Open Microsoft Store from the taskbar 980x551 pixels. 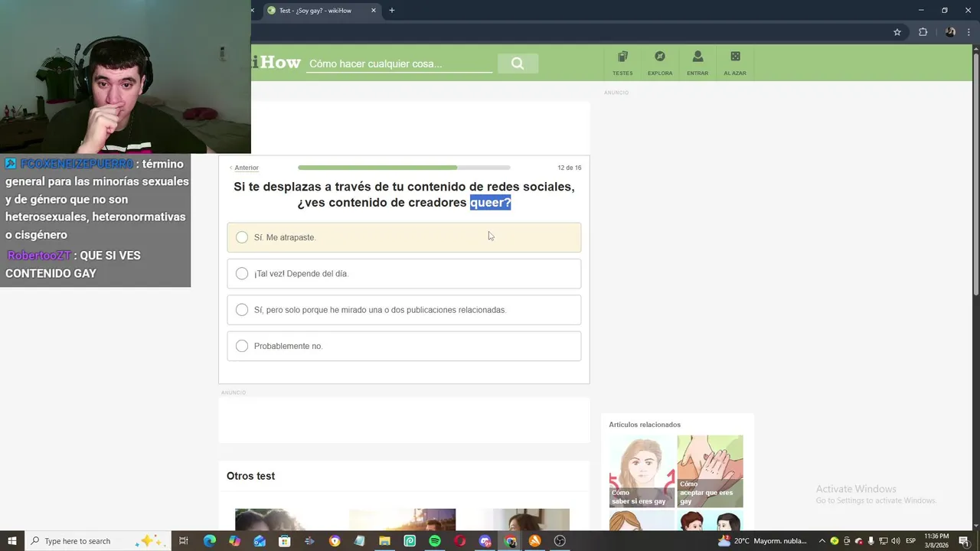tap(284, 541)
